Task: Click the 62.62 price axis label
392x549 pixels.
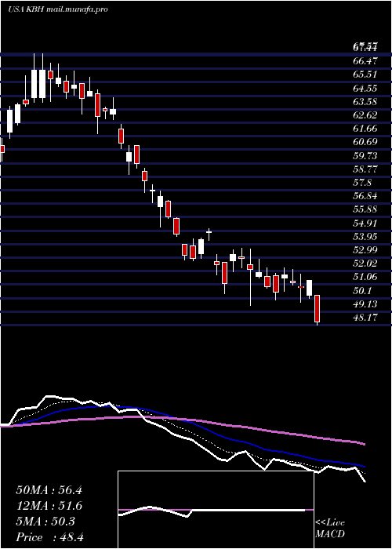Action: coord(365,115)
